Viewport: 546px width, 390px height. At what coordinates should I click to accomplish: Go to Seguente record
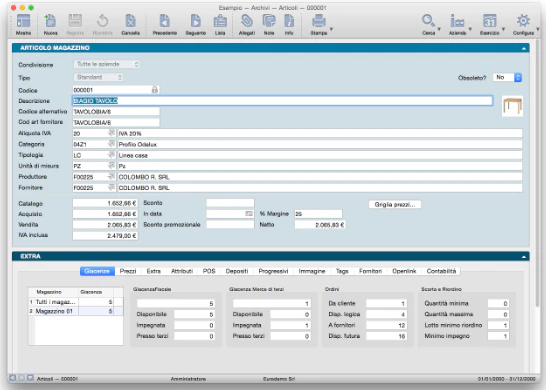(195, 22)
